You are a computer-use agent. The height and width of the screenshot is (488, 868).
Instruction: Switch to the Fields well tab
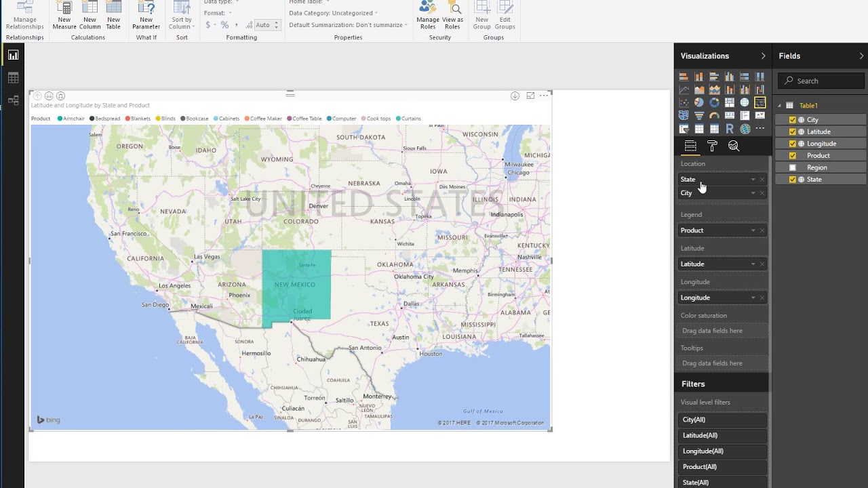pyautogui.click(x=690, y=146)
